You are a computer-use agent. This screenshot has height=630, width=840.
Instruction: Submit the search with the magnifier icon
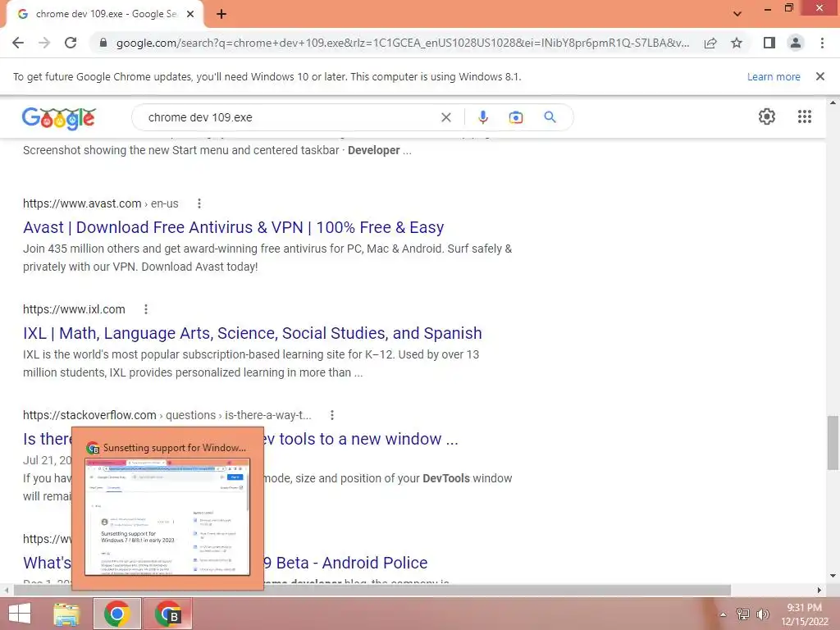click(x=550, y=116)
